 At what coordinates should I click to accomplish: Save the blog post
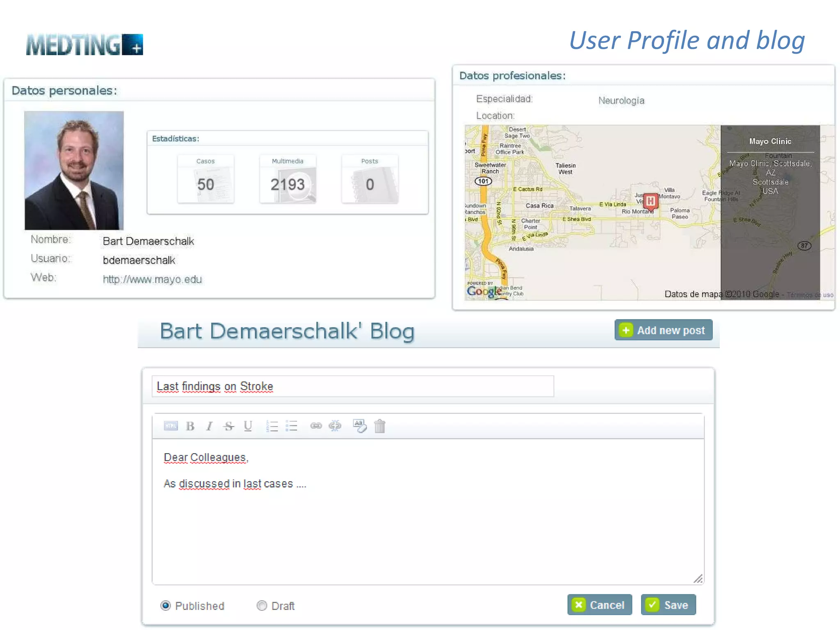pyautogui.click(x=668, y=605)
